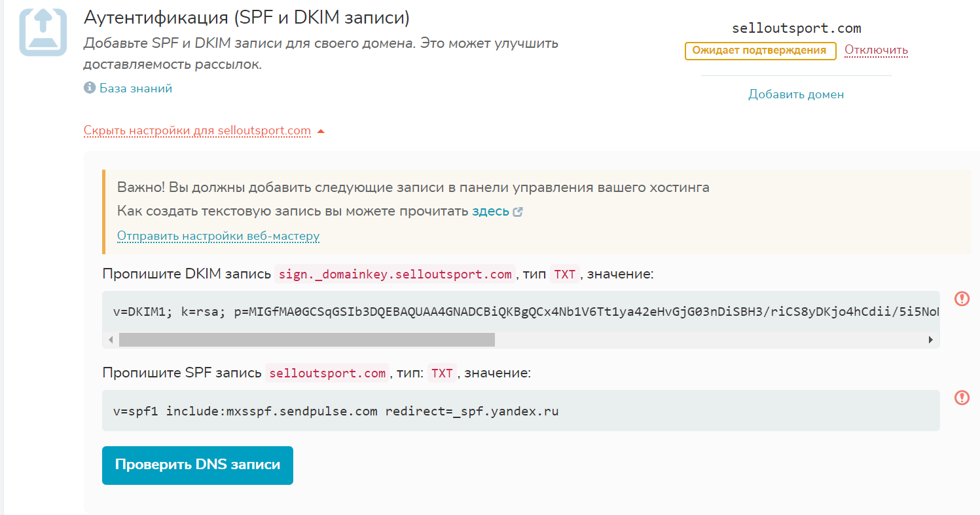Click the Отключить link to disable domain

tap(876, 50)
